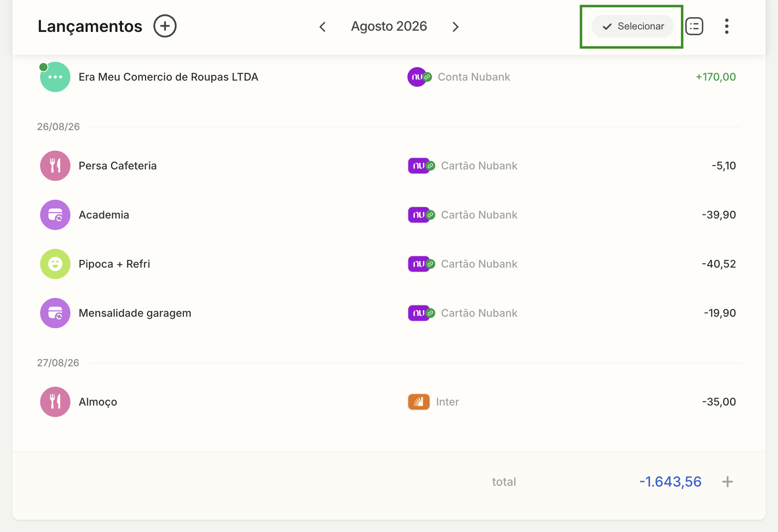
Task: Open the Era Meu Comercio de Roupas LTDA entry
Action: pyautogui.click(x=168, y=77)
